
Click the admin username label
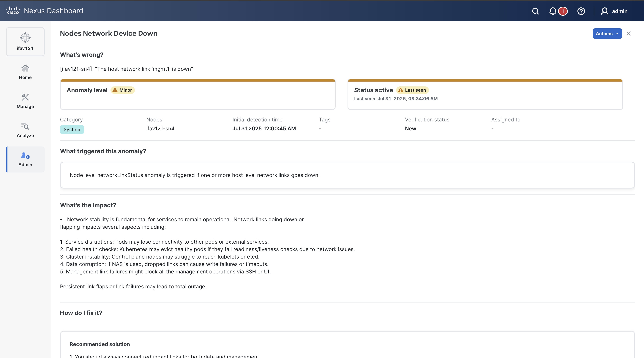[620, 11]
